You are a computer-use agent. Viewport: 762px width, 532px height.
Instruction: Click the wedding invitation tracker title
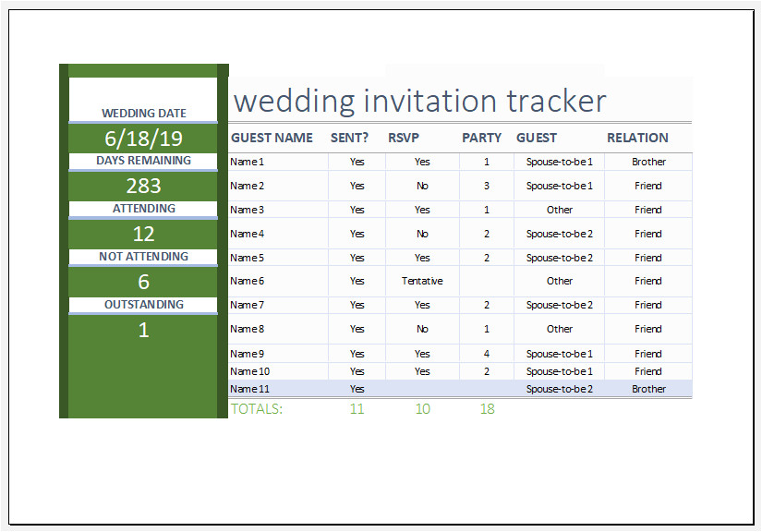pyautogui.click(x=419, y=100)
